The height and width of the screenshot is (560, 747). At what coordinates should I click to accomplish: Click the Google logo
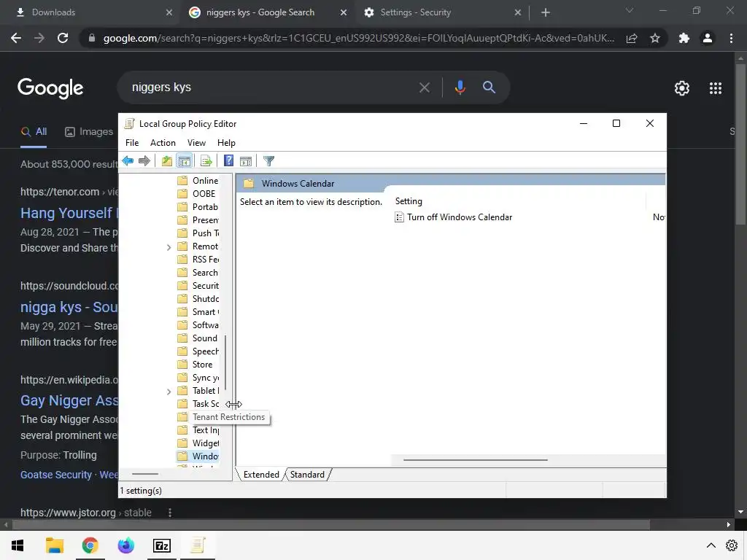pos(50,88)
